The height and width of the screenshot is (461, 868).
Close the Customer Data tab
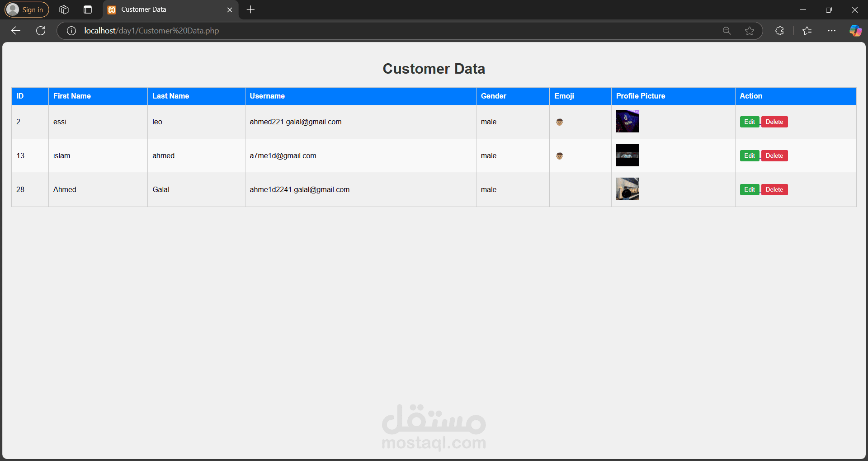click(230, 9)
